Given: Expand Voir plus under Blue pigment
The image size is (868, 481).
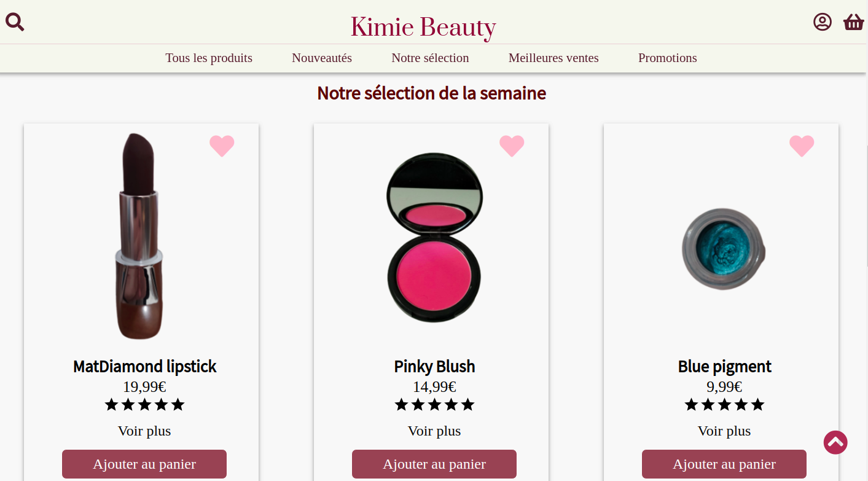Looking at the screenshot, I should point(724,431).
